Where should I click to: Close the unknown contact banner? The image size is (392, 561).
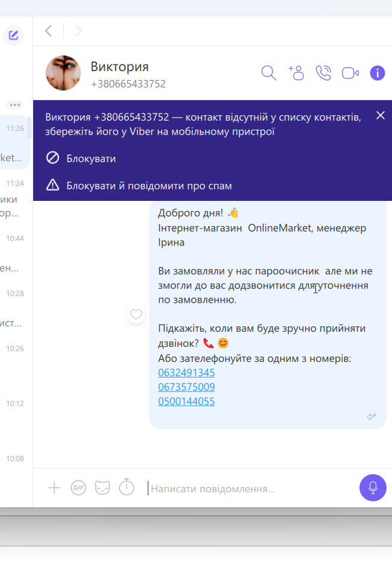[381, 115]
